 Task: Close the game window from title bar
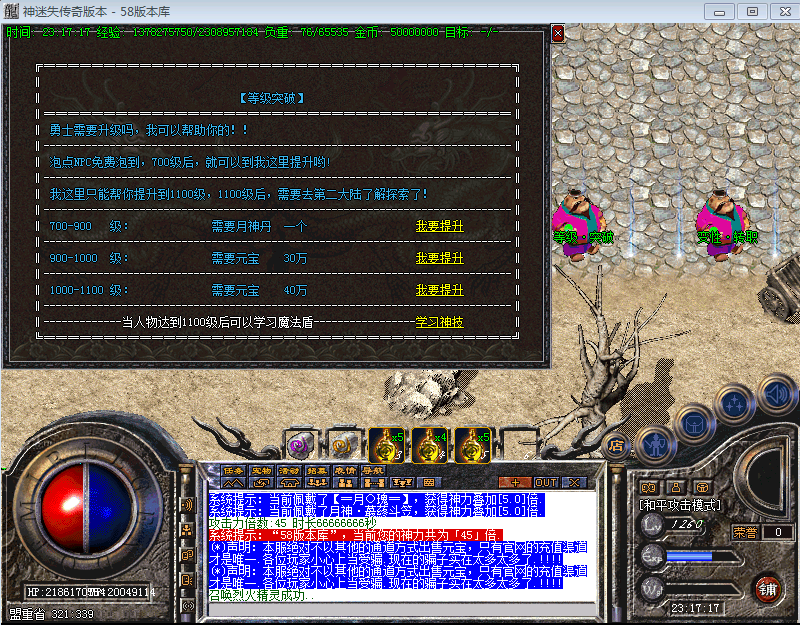click(785, 12)
